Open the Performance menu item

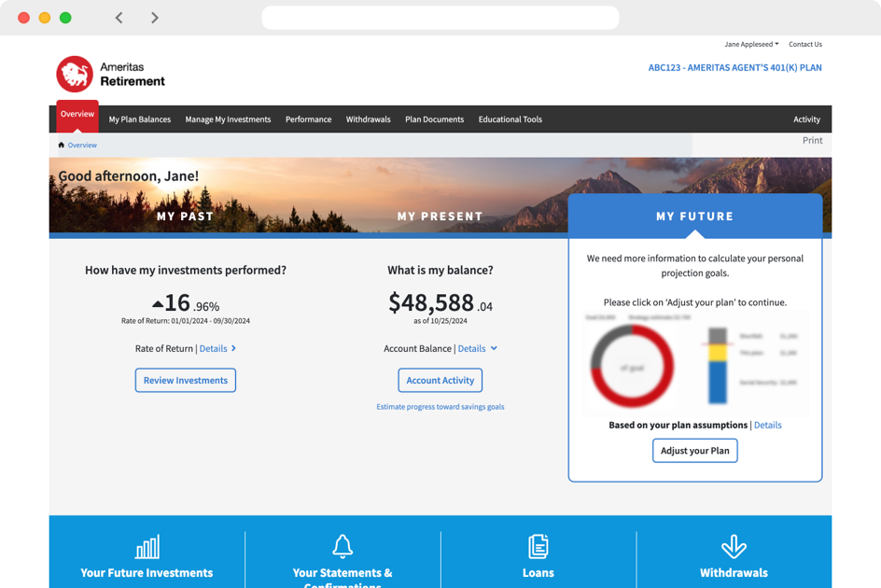[308, 119]
